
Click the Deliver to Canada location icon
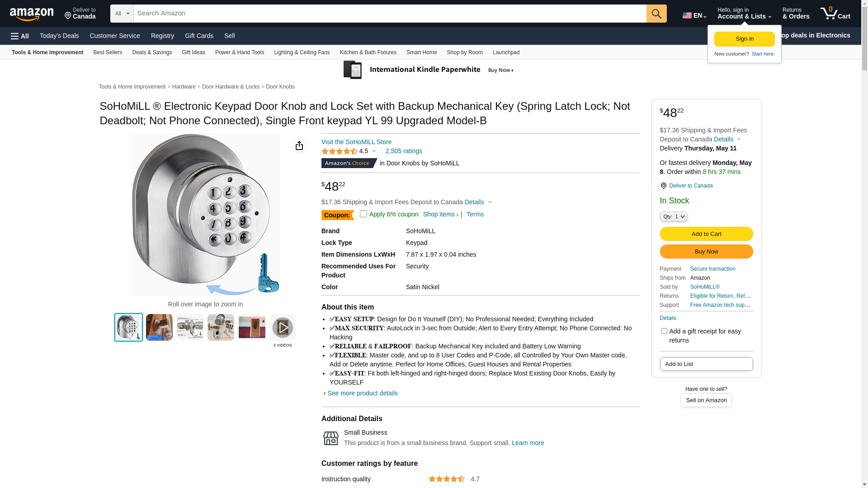(x=663, y=186)
